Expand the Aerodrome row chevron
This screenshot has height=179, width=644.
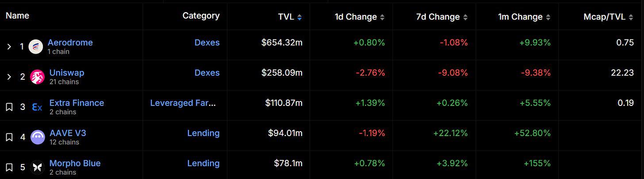pos(9,47)
